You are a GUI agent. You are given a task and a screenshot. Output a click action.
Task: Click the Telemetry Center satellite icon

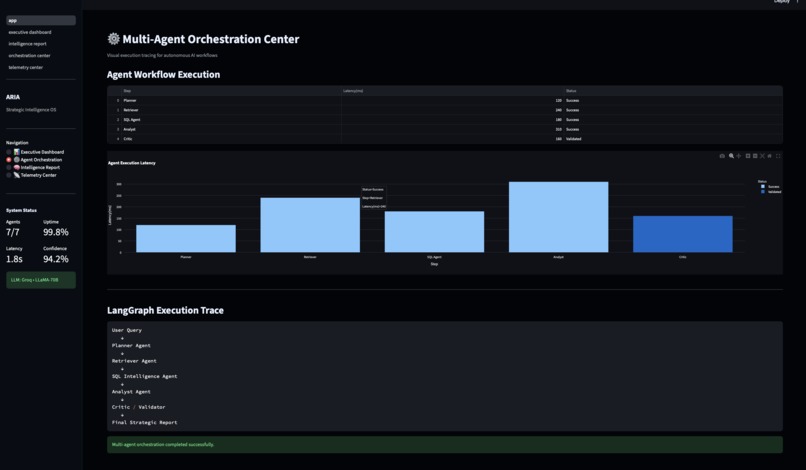tap(16, 175)
